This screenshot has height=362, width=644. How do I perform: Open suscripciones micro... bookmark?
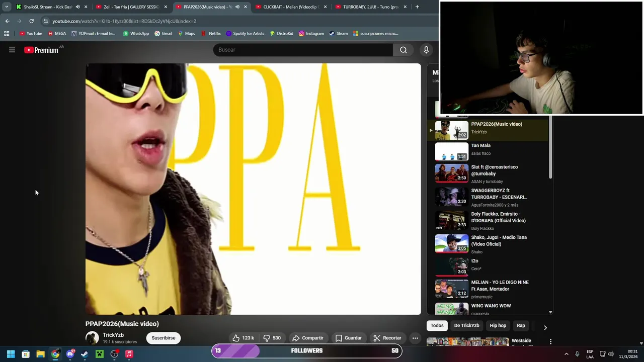(x=376, y=34)
